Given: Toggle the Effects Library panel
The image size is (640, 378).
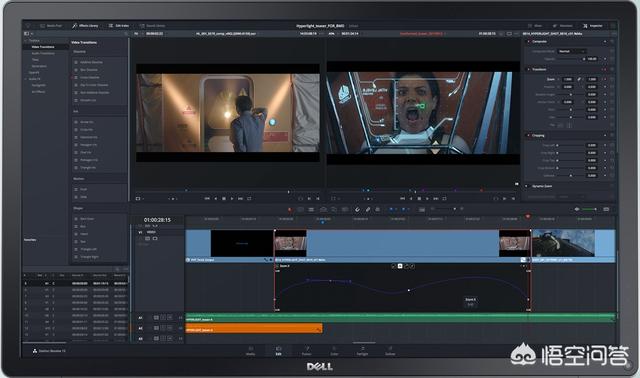Looking at the screenshot, I should coord(85,26).
